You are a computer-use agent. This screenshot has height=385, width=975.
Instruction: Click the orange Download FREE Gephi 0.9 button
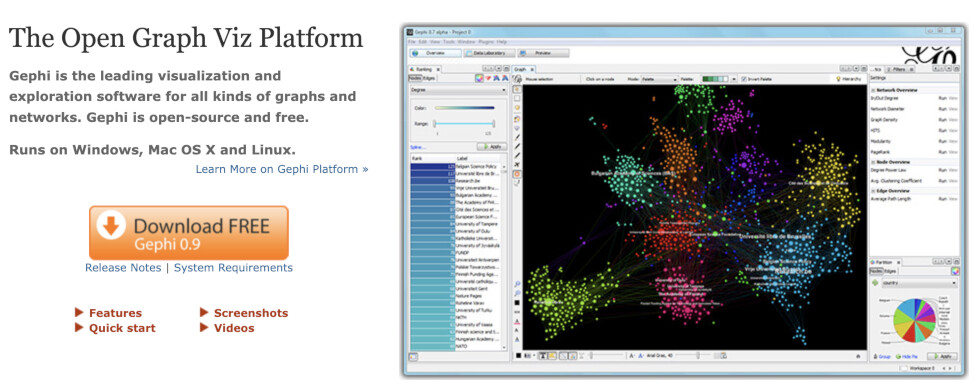point(188,233)
